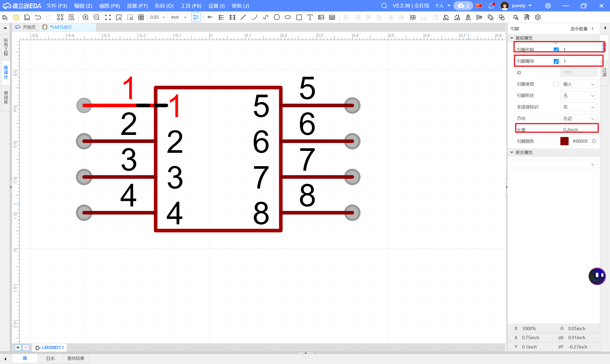Viewport: 610px width, 364px height.
Task: Open the direction dropdown showing 左边
Action: [578, 118]
